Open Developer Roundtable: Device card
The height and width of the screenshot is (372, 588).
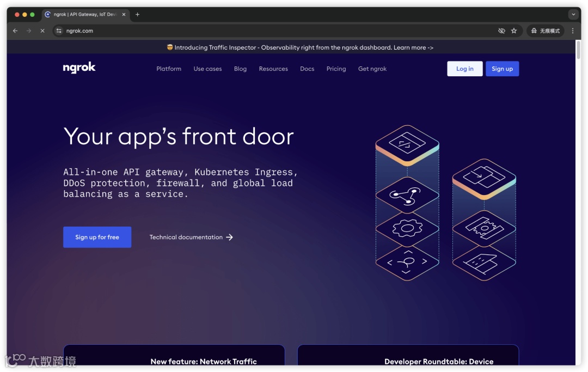408,355
